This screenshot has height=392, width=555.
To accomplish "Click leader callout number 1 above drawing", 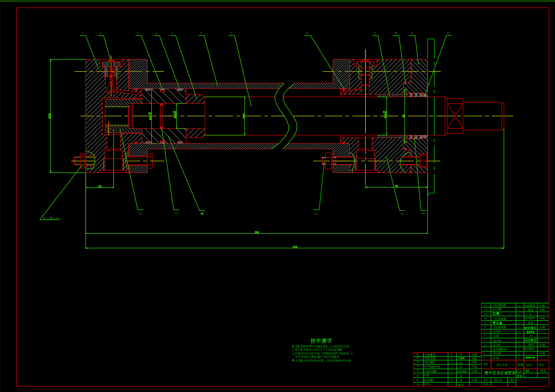I will coord(83,33).
